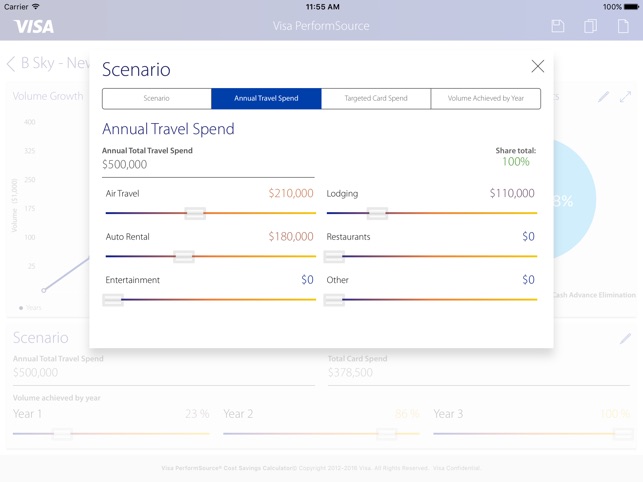
Task: Switch to the Scenario tab
Action: pos(157,98)
